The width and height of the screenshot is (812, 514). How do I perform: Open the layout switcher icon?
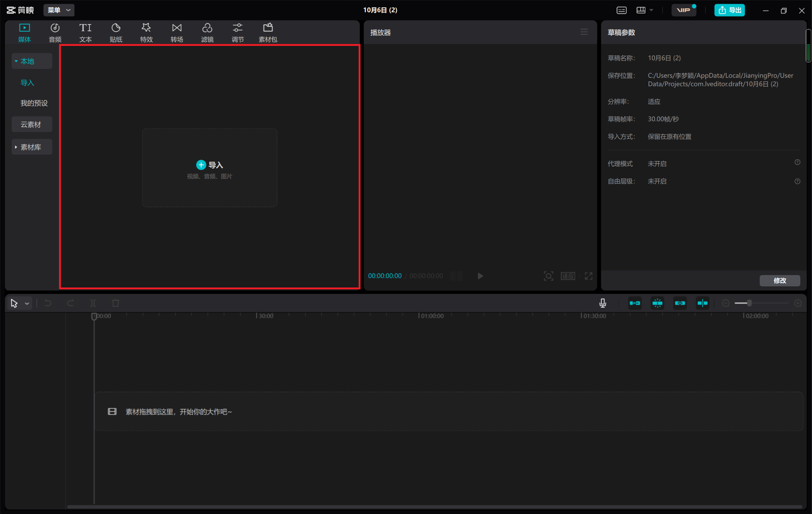click(641, 10)
